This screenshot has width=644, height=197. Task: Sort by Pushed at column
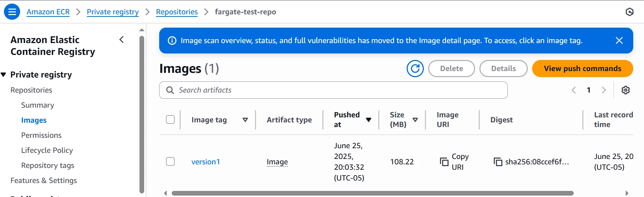click(x=369, y=120)
